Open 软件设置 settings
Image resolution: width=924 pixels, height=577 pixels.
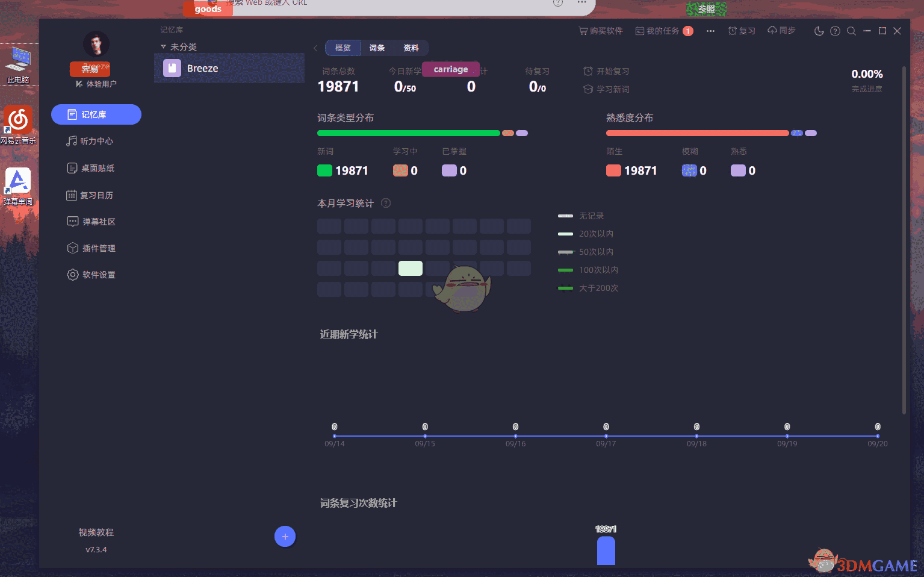(96, 274)
